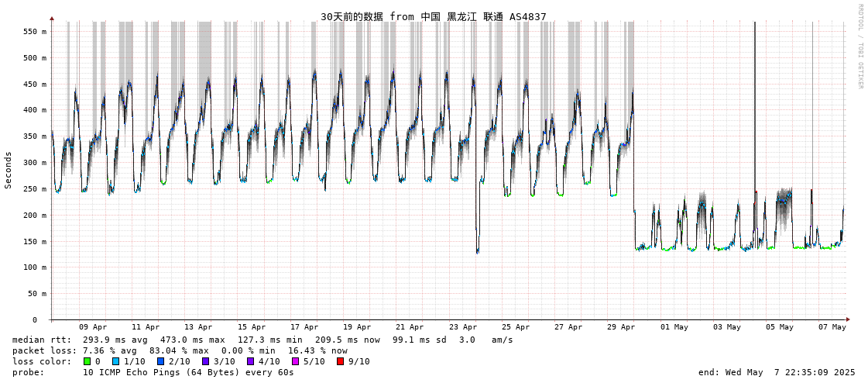Viewport: 868px width, 383px height.
Task: Click the 27 Apr date label
Action: click(x=568, y=328)
